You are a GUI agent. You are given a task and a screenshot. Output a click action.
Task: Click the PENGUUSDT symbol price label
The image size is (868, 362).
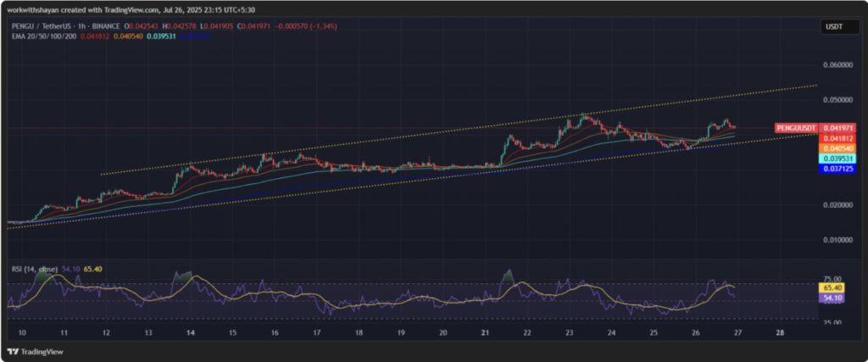[795, 127]
